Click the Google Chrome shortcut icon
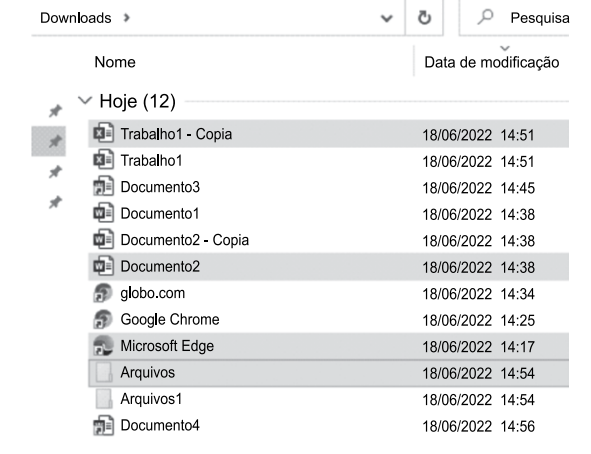 coord(103,319)
